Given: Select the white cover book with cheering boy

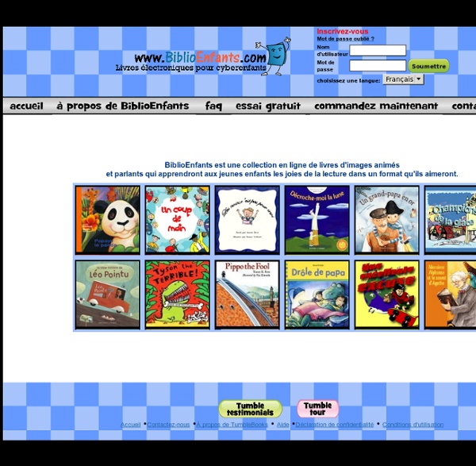Looking at the screenshot, I should click(247, 220).
